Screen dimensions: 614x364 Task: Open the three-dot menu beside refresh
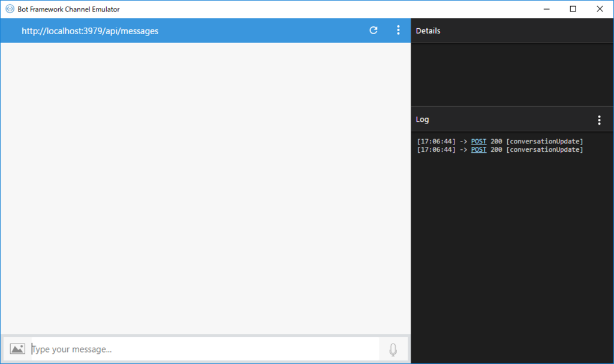(398, 30)
